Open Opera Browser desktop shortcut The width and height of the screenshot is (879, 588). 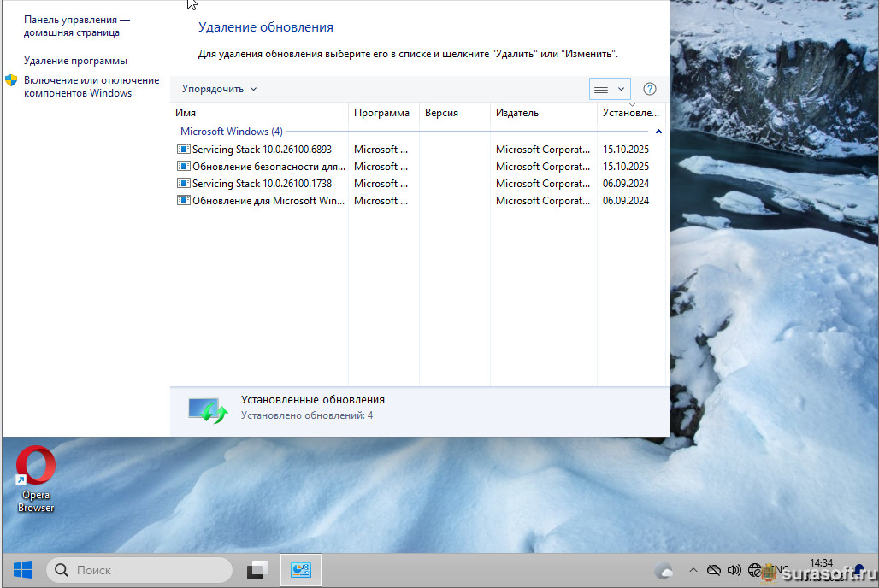[x=36, y=479]
